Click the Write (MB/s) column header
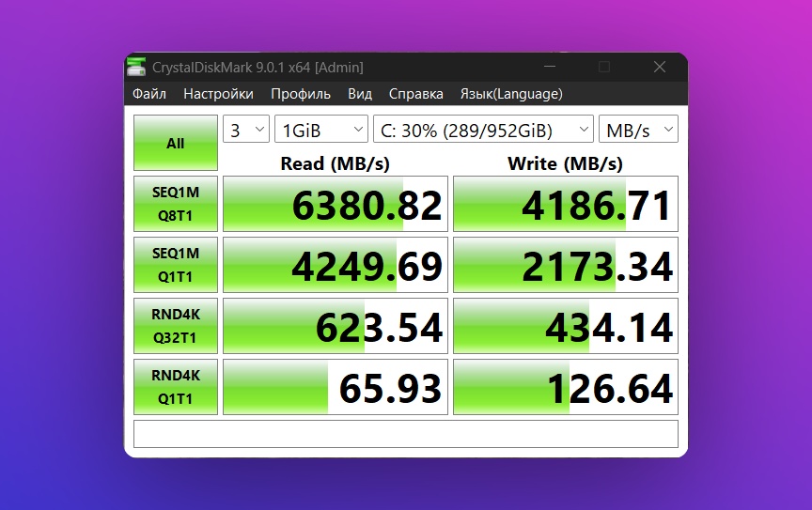The height and width of the screenshot is (510, 812). pyautogui.click(x=565, y=163)
